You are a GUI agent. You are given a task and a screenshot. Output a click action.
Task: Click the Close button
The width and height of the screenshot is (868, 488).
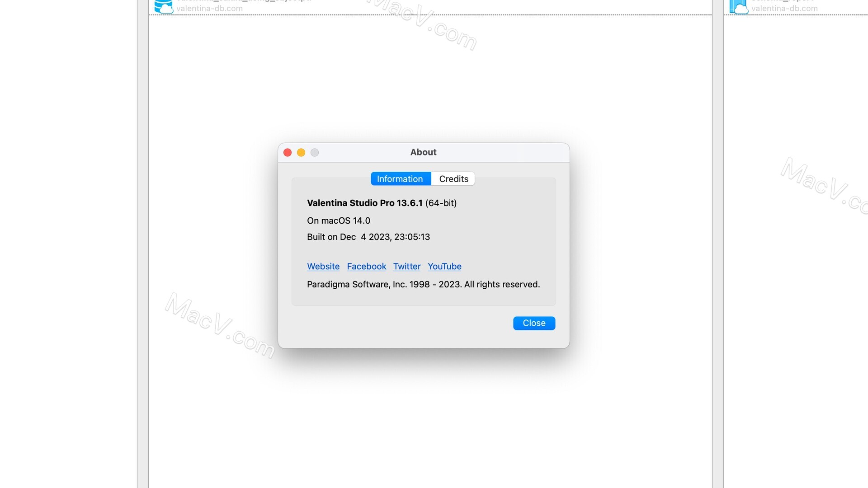534,323
